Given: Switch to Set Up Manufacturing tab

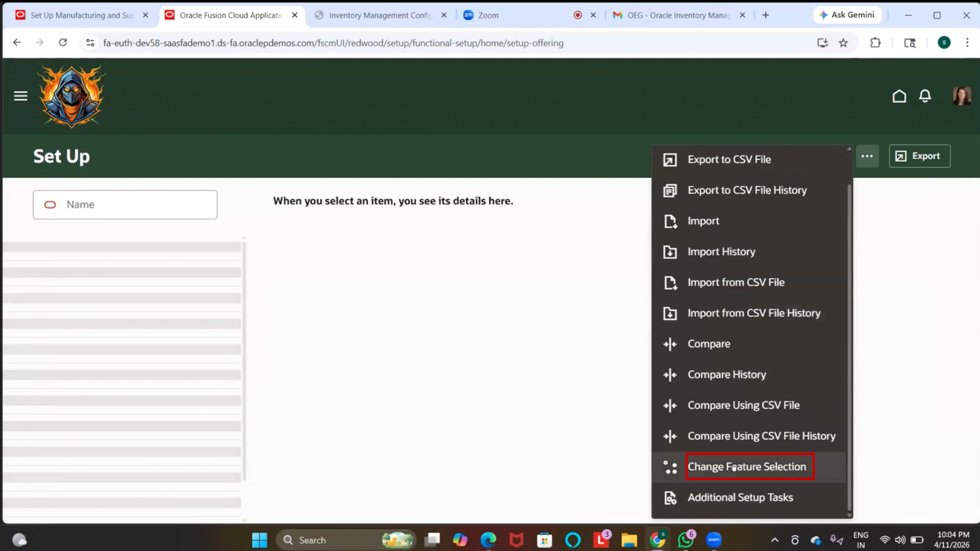Looking at the screenshot, I should 82,15.
